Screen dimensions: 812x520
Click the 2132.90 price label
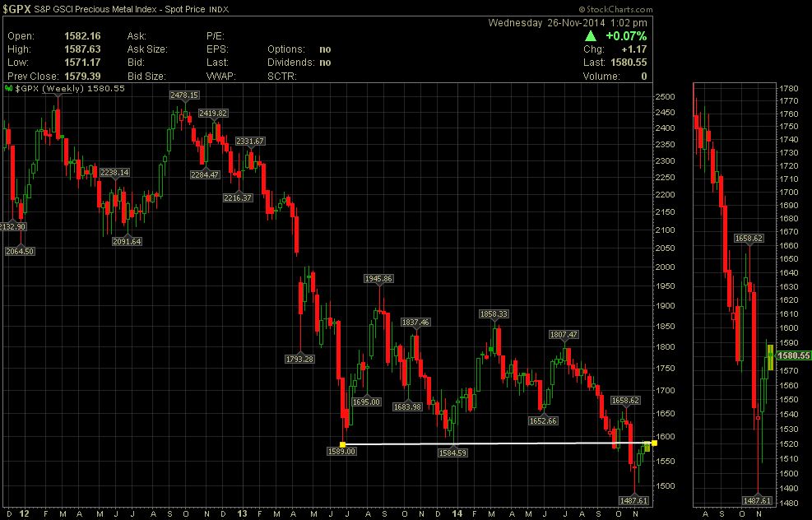(13, 227)
